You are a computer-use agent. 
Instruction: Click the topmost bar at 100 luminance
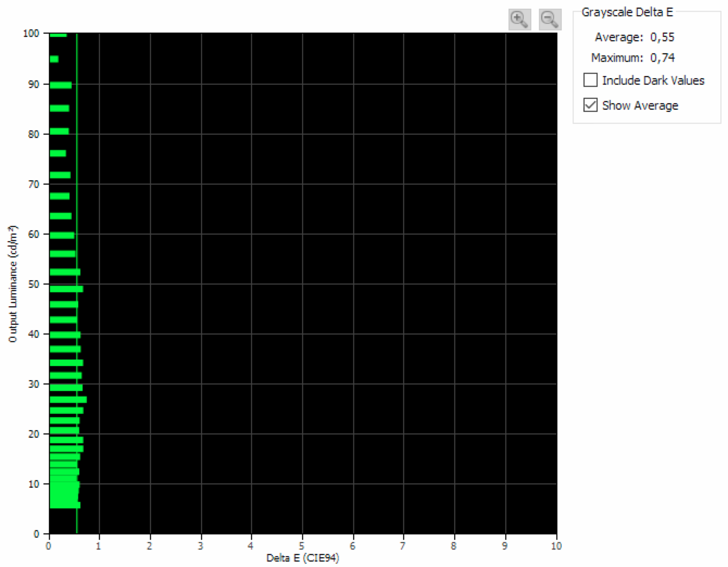(x=58, y=35)
